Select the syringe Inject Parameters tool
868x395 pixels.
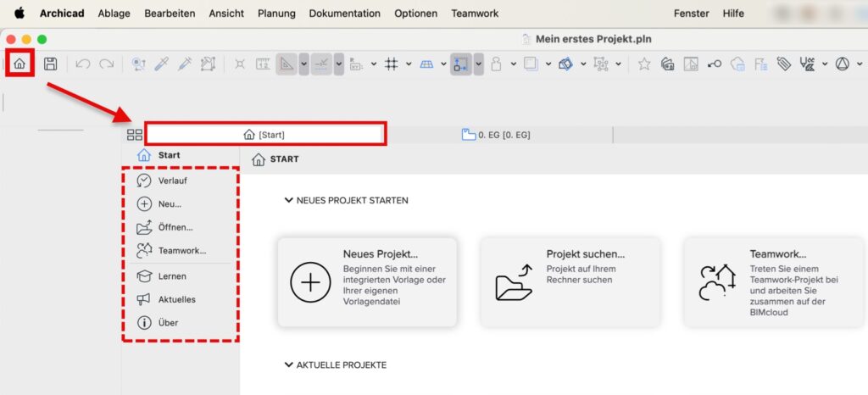(x=184, y=64)
